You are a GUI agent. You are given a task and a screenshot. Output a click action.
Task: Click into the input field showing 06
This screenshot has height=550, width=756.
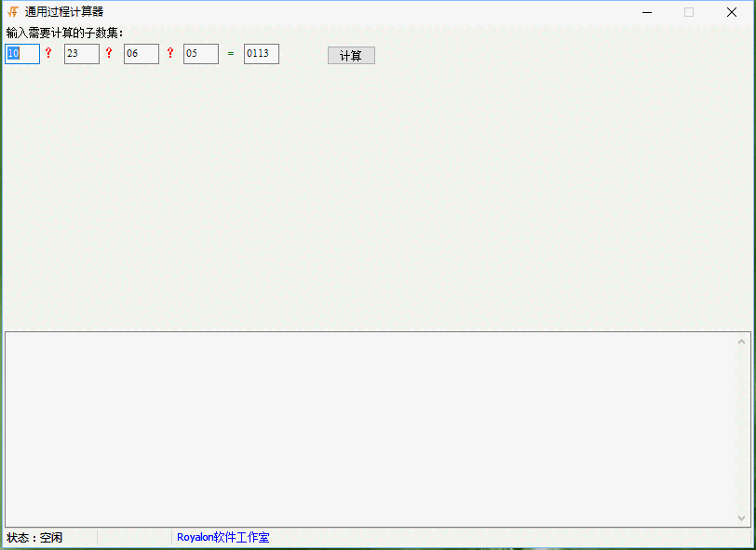tap(141, 54)
